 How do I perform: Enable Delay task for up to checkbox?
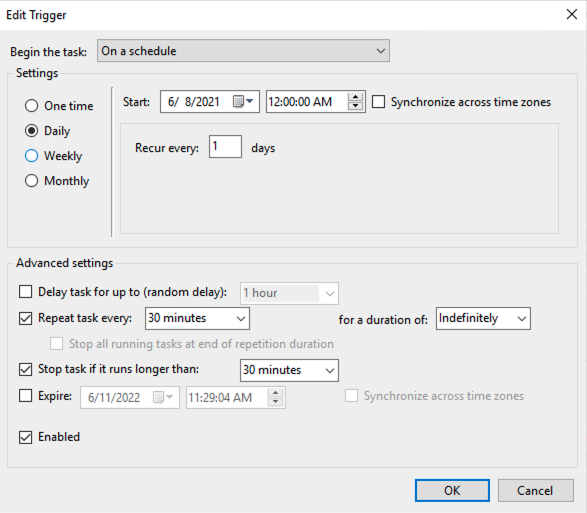pos(25,292)
